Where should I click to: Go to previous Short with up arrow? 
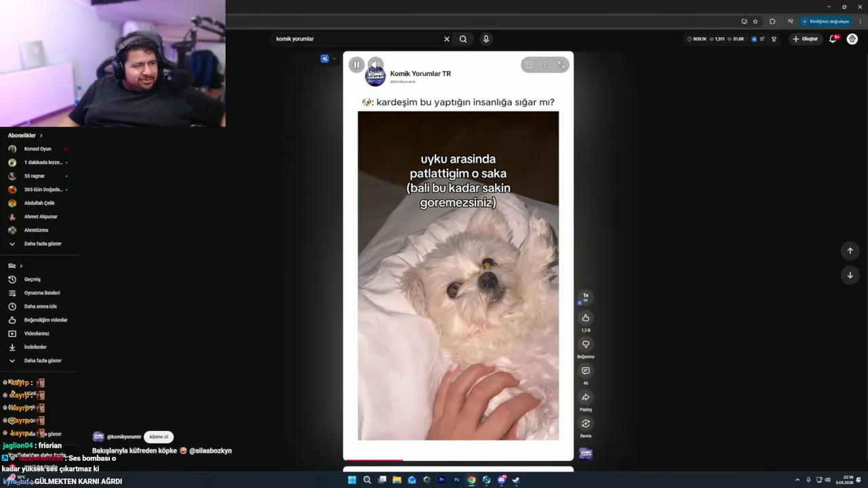point(850,251)
